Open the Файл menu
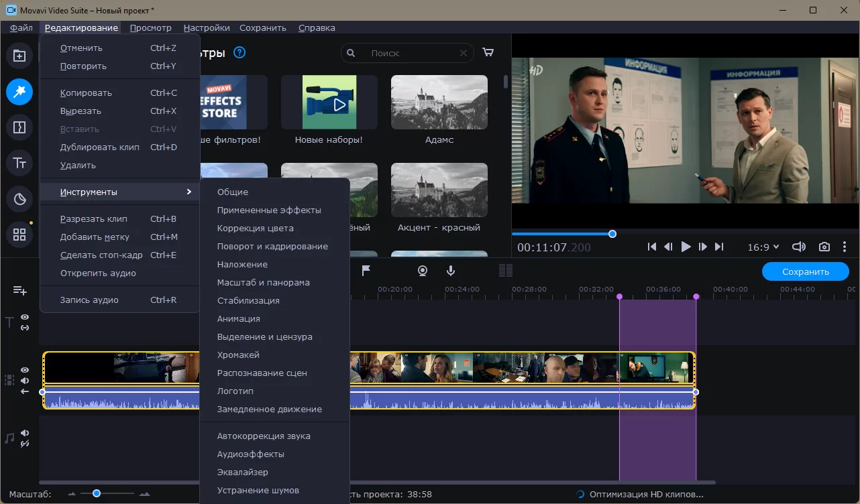Viewport: 860px width, 504px height. coord(21,27)
